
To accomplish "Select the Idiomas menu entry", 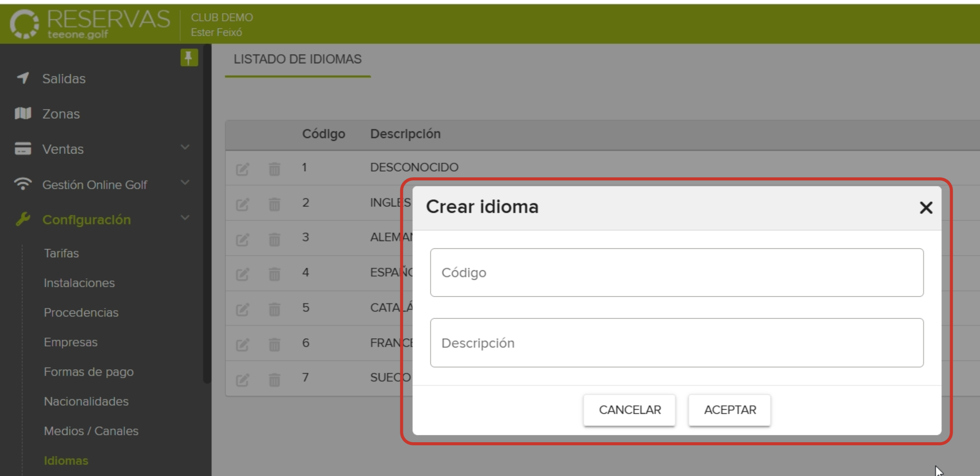I will point(65,460).
